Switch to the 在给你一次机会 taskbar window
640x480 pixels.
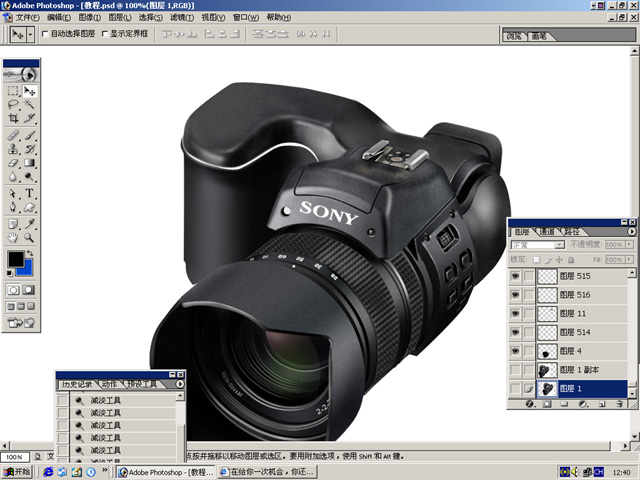pyautogui.click(x=267, y=472)
